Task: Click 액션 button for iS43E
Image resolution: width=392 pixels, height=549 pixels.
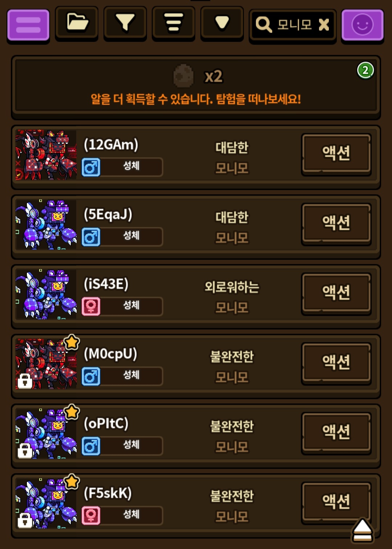Action: pos(336,293)
